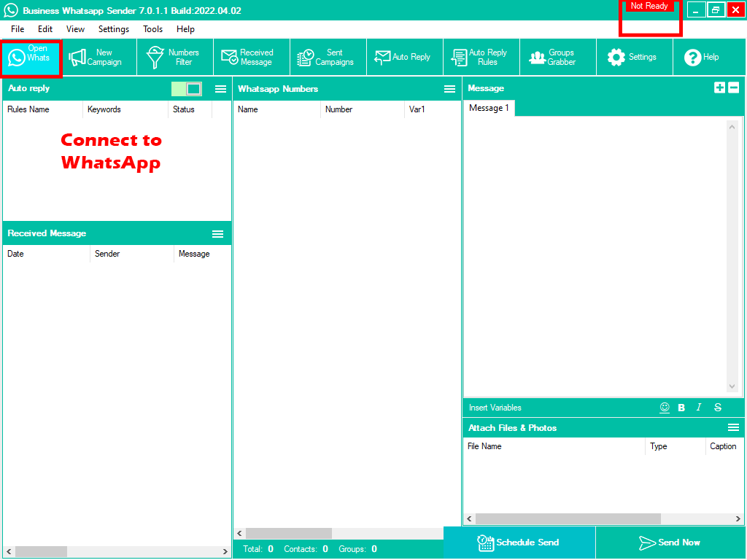The image size is (747, 560).
Task: Apply italic formatting with the I icon
Action: (x=699, y=408)
